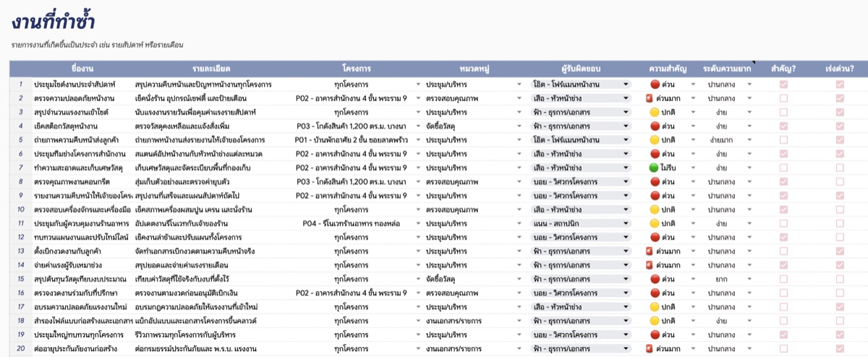Toggle เร่งด่วน? checkbox in row 20

coord(839,348)
